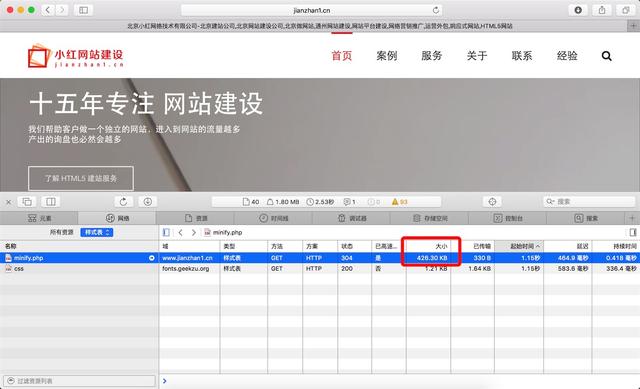Click the Safari share icon
This screenshot has height=389, width=640.
pyautogui.click(x=602, y=10)
